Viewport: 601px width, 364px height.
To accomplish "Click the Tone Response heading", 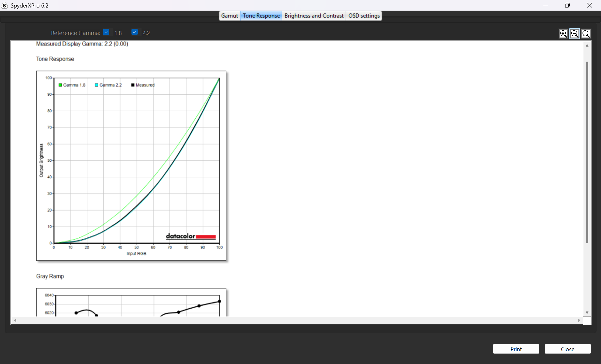I will (x=55, y=59).
